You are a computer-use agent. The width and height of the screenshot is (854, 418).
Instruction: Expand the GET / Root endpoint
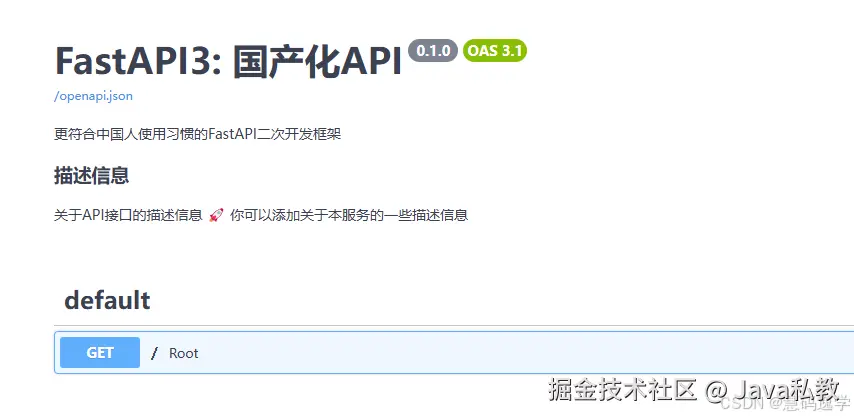pos(454,353)
